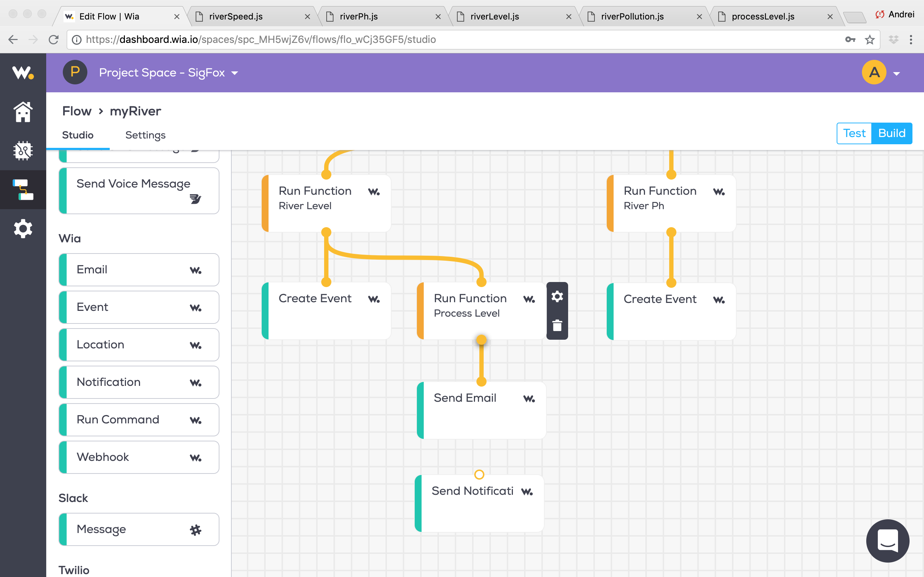Click Send Notification node input connector

pos(479,474)
